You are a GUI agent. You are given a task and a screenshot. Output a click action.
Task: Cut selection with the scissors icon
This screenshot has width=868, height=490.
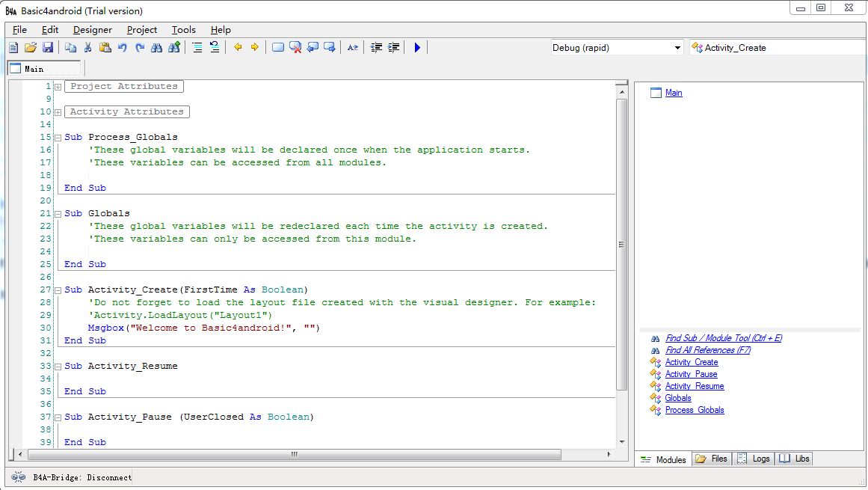87,48
